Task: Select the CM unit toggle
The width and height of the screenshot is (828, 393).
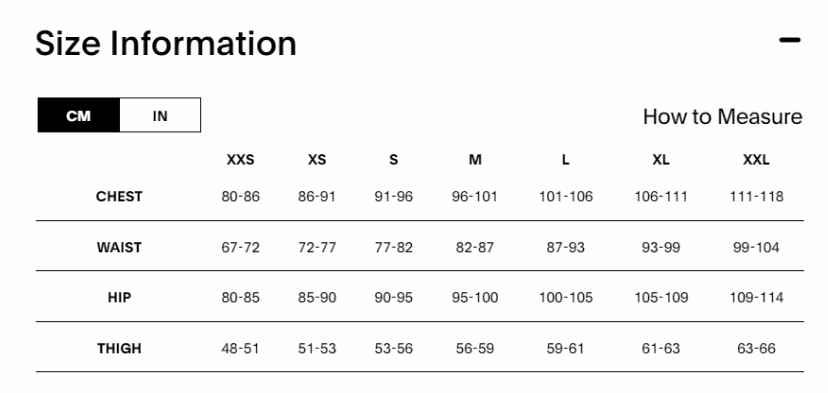Action: click(x=79, y=115)
